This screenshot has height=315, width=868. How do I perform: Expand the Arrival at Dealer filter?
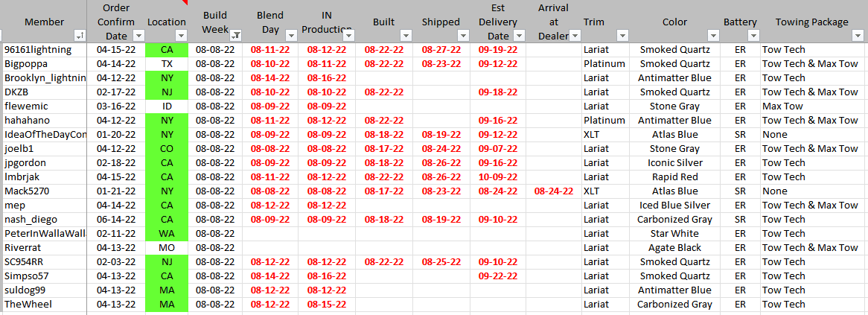(574, 36)
